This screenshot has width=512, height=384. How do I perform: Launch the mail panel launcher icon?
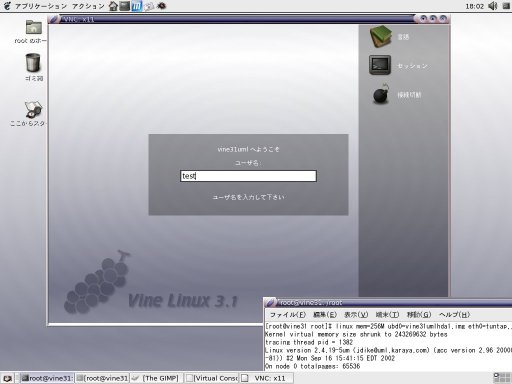tap(149, 6)
